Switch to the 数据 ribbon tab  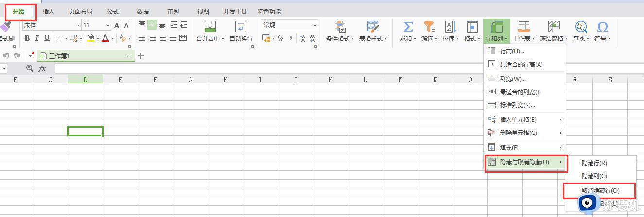coord(143,11)
